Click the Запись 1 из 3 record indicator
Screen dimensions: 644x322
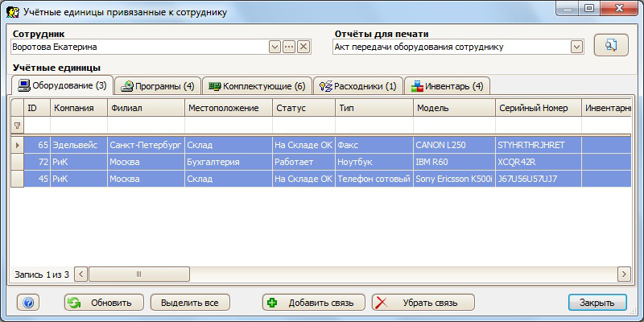click(42, 275)
